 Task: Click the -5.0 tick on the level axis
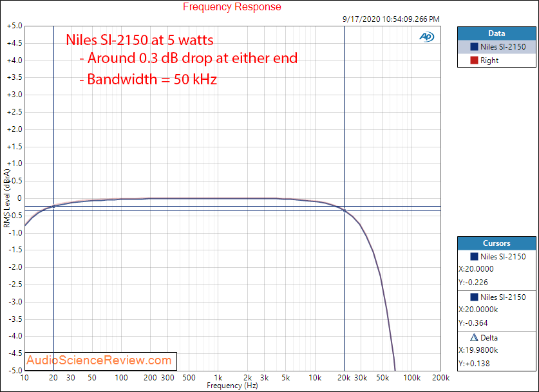[15, 371]
